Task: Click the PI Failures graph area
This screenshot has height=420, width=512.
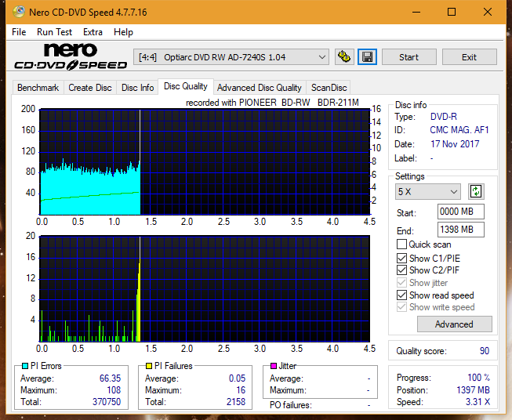Action: (205, 289)
